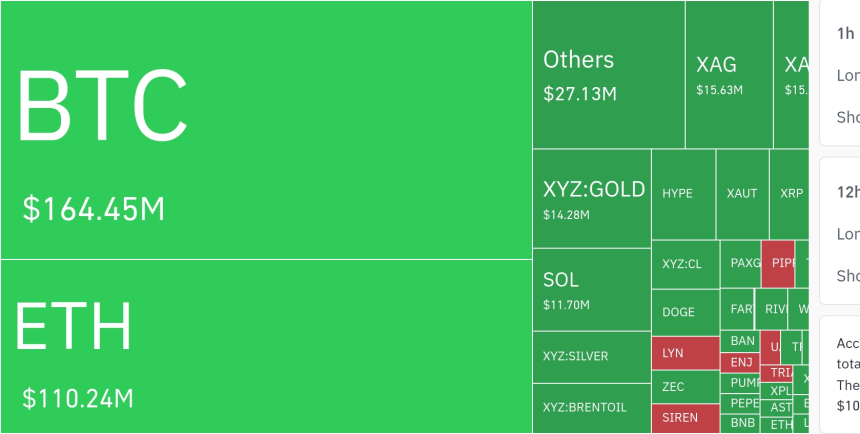860x434 pixels.
Task: Click the XRP tile
Action: (x=789, y=194)
